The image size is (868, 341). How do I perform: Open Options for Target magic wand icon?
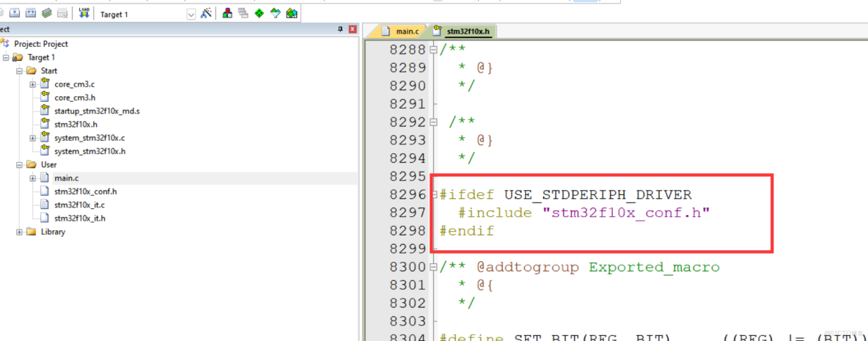click(x=206, y=13)
